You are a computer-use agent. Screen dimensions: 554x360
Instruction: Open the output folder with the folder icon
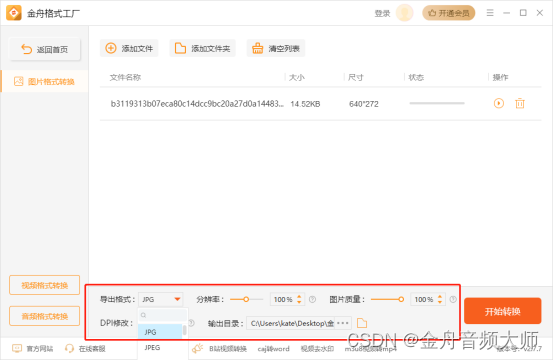point(362,323)
